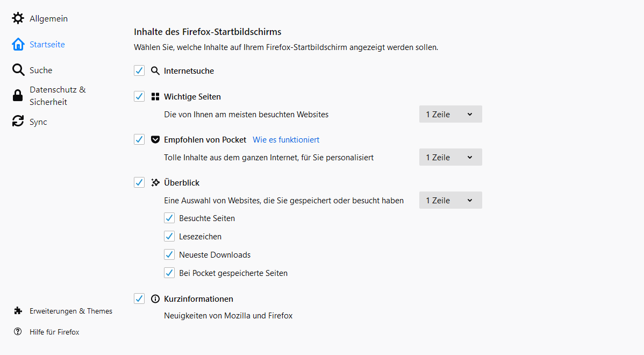
Task: Open Suche via magnifier icon
Action: pyautogui.click(x=18, y=70)
